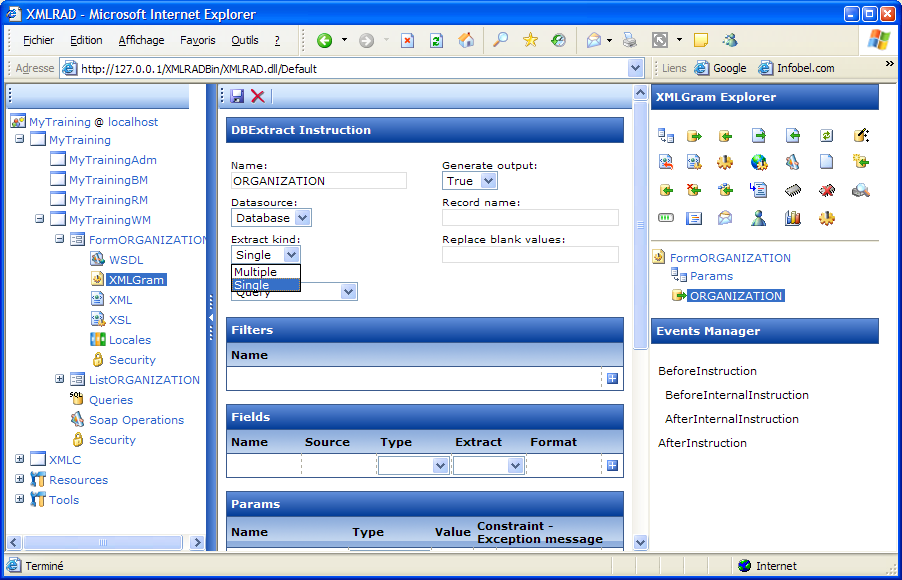Click the database with magic wand icon
The image size is (902, 580).
[860, 135]
